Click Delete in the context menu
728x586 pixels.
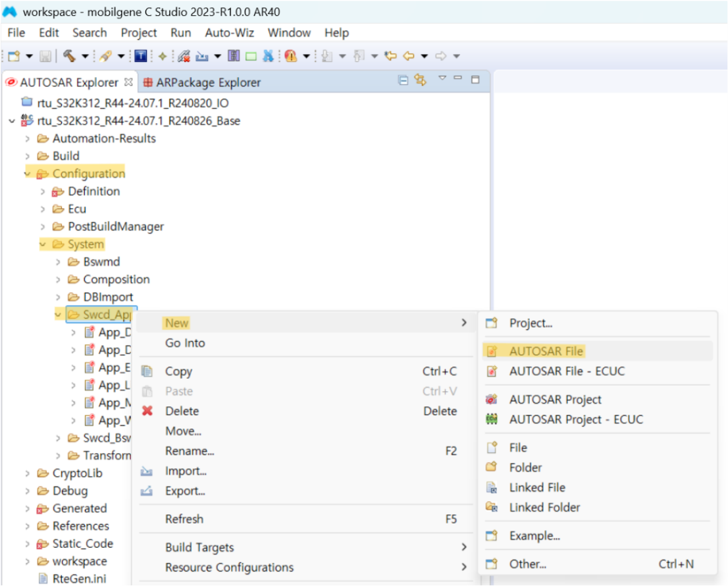coord(182,412)
